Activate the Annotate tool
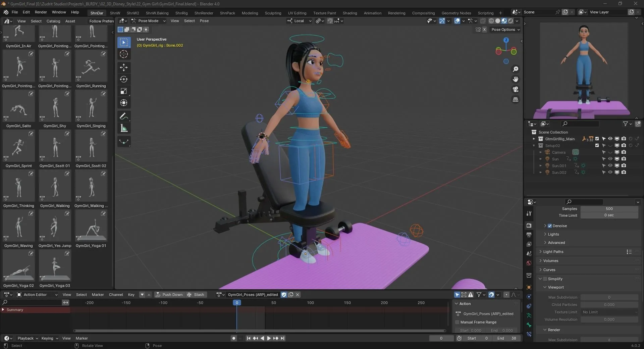Viewport: 644px width, 349px height. 124,116
